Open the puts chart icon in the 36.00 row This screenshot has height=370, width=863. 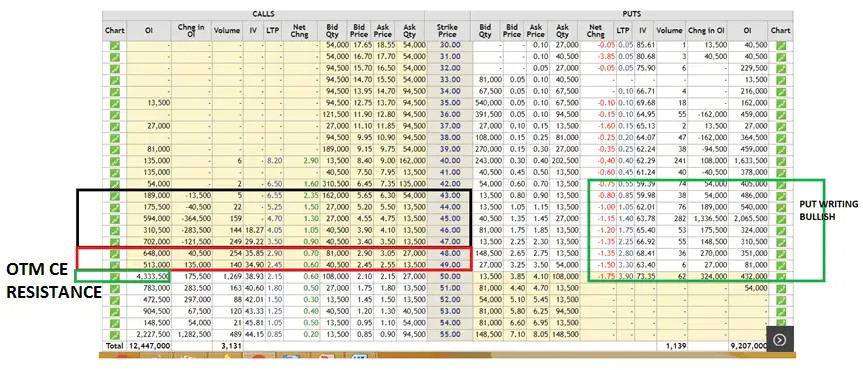[780, 115]
